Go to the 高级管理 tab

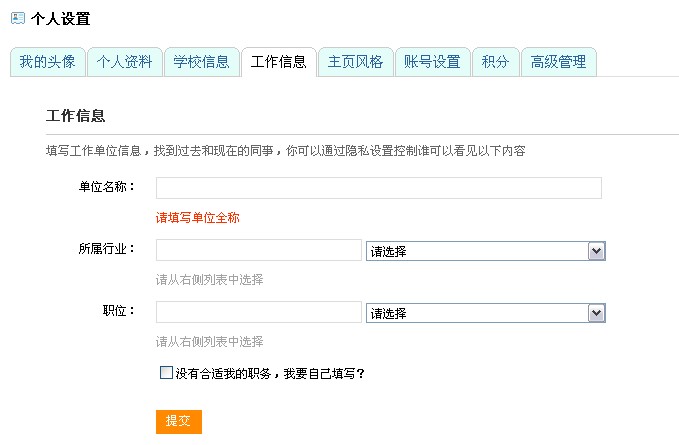559,62
